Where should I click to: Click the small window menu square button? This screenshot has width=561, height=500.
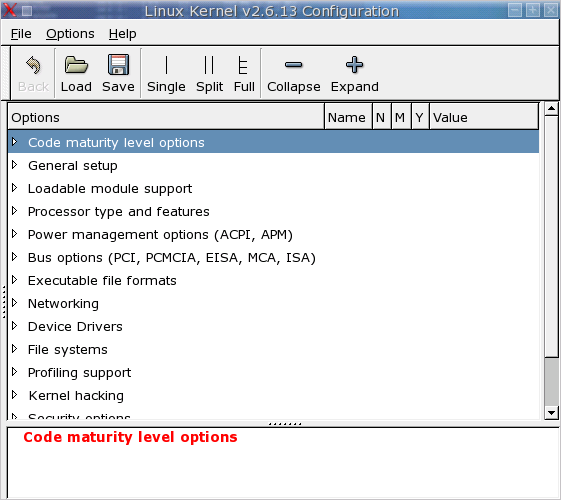point(27,11)
